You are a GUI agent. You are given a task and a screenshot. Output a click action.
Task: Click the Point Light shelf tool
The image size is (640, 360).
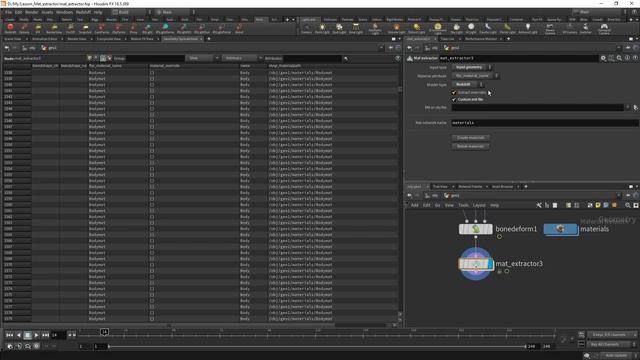point(322,28)
